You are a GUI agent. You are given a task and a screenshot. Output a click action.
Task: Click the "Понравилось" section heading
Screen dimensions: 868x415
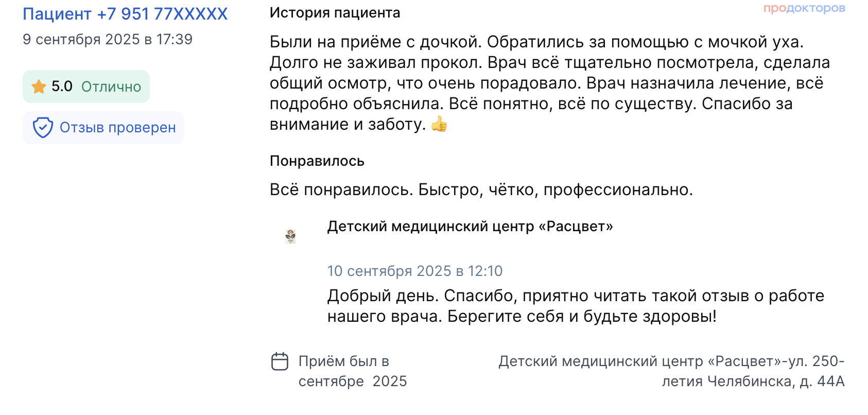click(317, 161)
